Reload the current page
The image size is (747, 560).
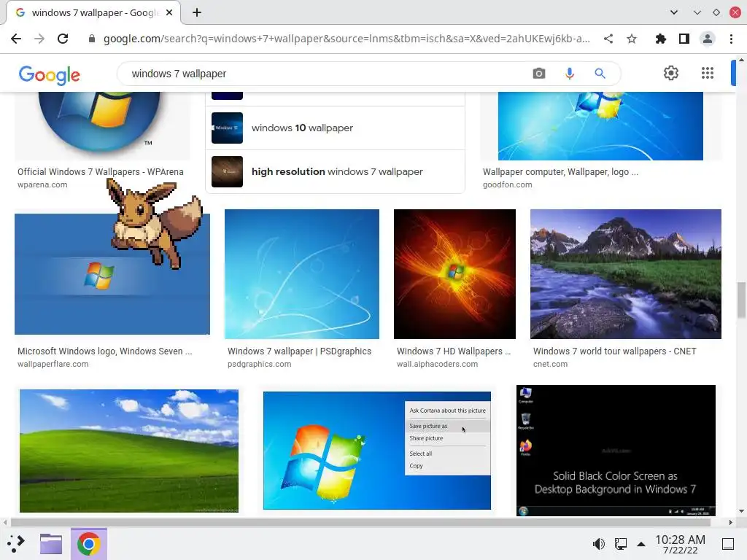coord(63,39)
